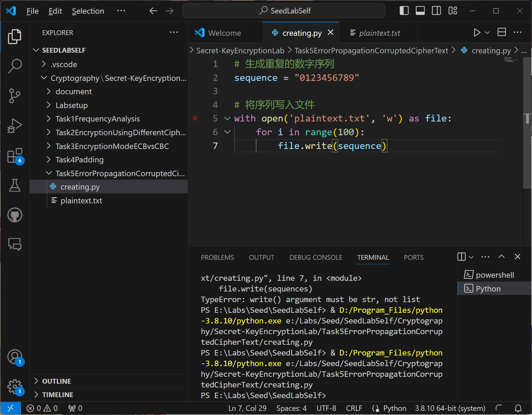Change indentation via Spaces: 4

291,408
